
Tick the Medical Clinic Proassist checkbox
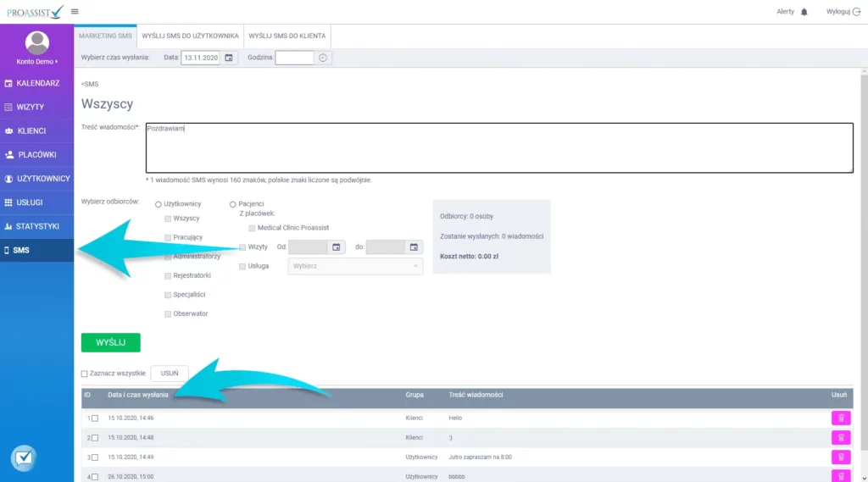(x=252, y=228)
